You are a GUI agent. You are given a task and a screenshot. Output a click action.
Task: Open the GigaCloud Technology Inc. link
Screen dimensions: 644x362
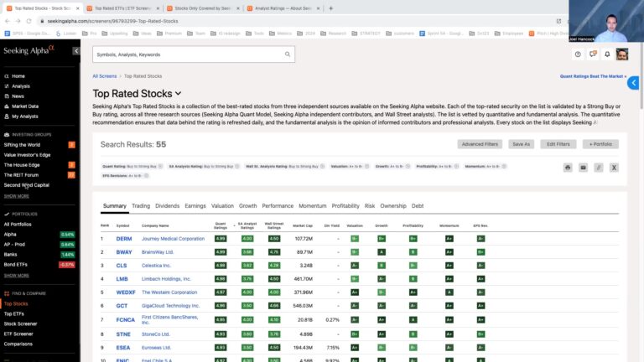point(170,306)
